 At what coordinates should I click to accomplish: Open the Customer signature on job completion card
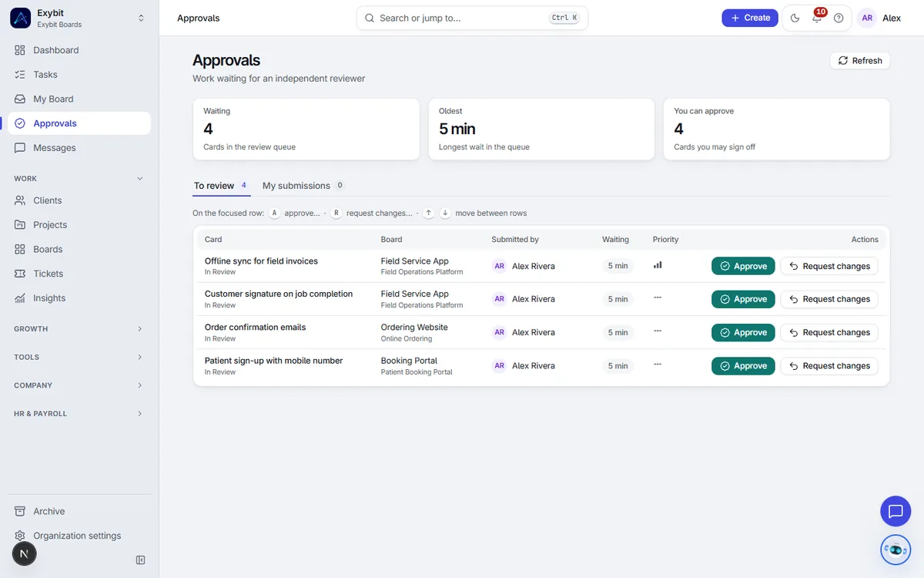click(x=279, y=294)
